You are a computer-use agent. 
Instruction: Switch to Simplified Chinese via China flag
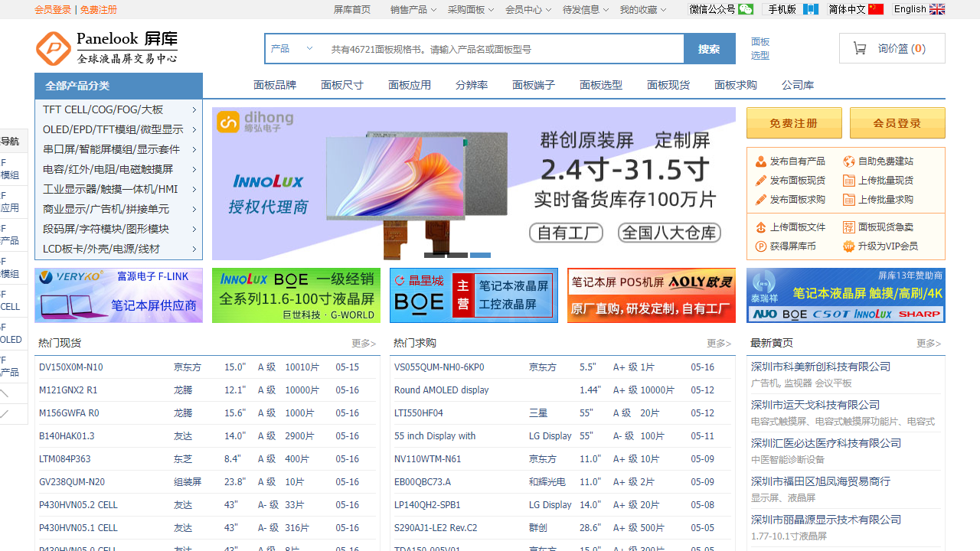tap(876, 9)
